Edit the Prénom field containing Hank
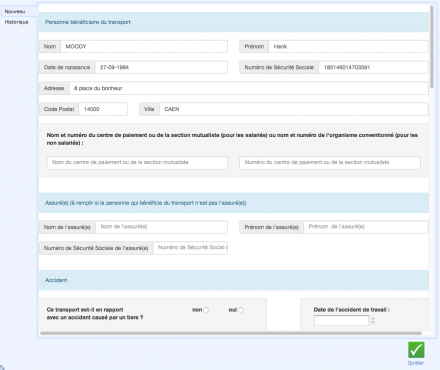440x370 pixels. (348, 47)
